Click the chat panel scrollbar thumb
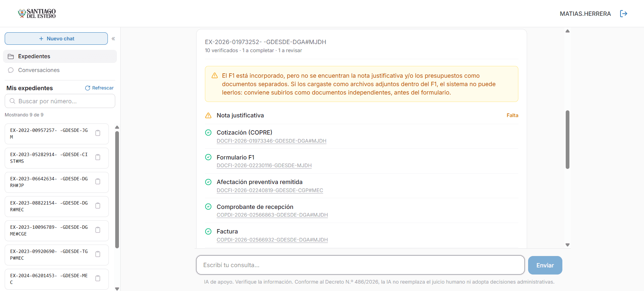Viewport: 644px width, 291px height. pyautogui.click(x=567, y=139)
